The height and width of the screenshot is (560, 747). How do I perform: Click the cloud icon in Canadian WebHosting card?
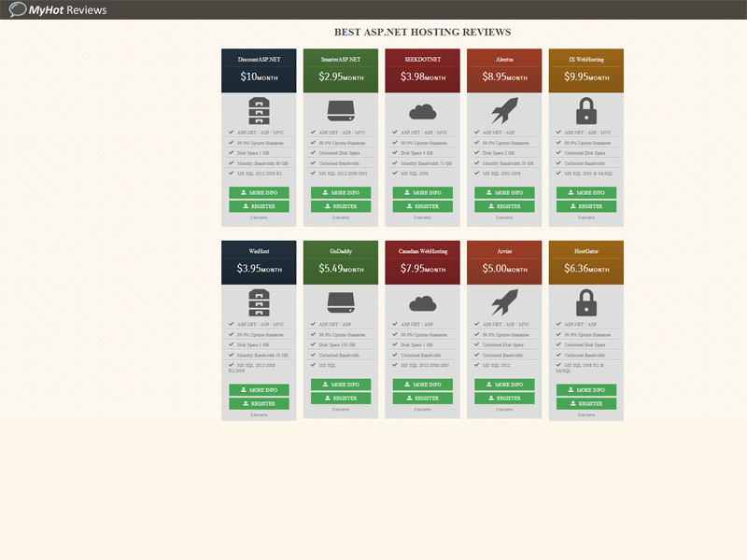click(x=423, y=304)
